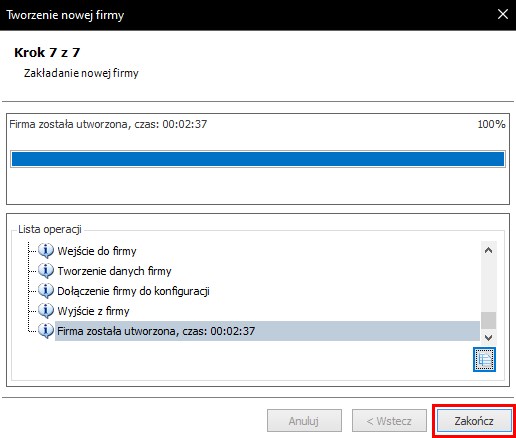516x438 pixels.
Task: Select the Wyjście z firmy entry
Action: pos(93,311)
